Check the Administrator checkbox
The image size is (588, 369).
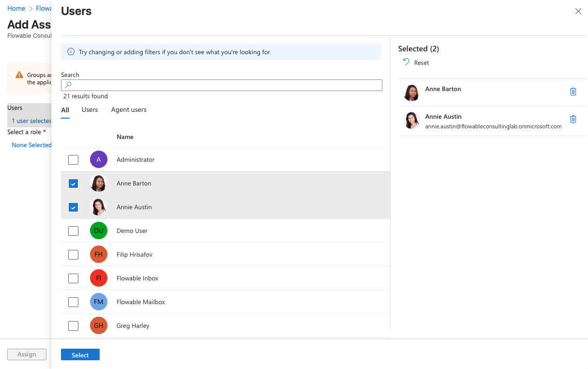tap(73, 159)
